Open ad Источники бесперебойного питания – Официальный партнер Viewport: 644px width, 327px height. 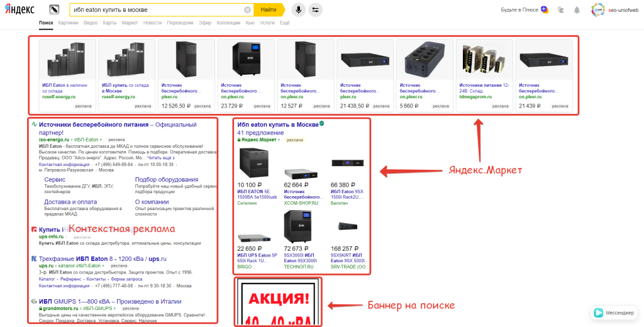[118, 128]
